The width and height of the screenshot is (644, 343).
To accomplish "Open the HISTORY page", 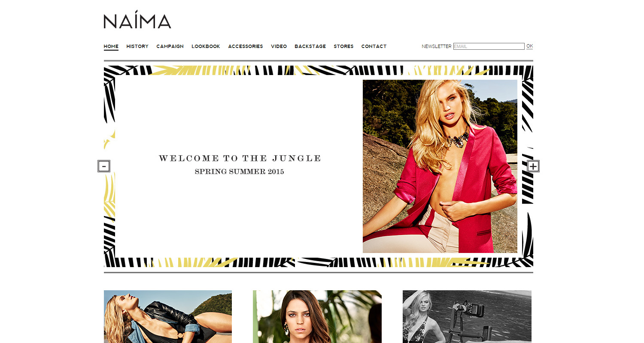I will point(137,46).
